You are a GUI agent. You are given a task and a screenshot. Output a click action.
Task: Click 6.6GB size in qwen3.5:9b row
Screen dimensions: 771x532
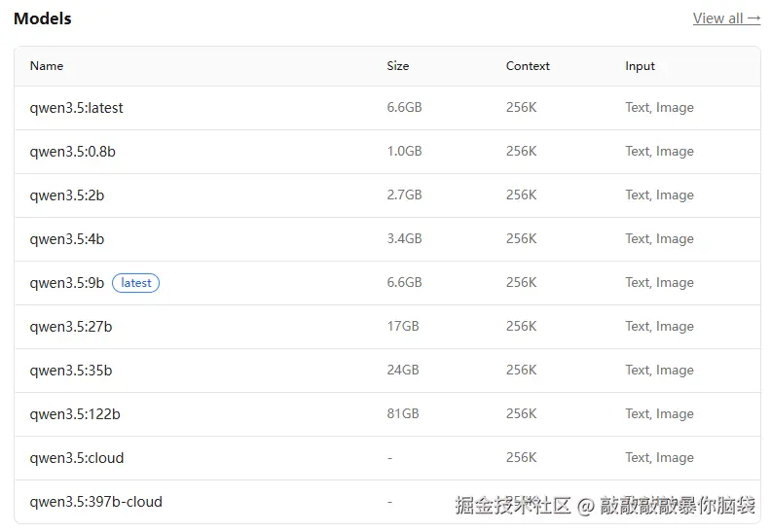(x=404, y=282)
